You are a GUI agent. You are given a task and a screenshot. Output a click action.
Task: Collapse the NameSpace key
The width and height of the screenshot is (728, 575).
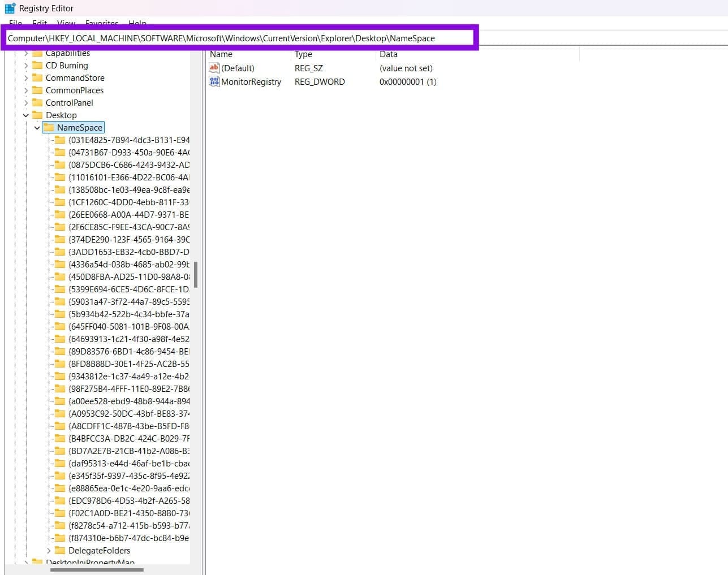[x=37, y=128]
